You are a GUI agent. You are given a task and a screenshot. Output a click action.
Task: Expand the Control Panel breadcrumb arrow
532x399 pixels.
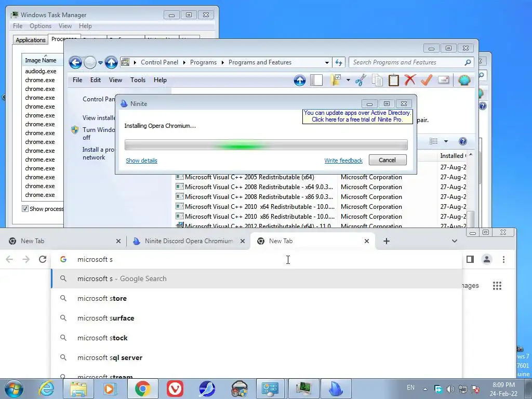[184, 62]
